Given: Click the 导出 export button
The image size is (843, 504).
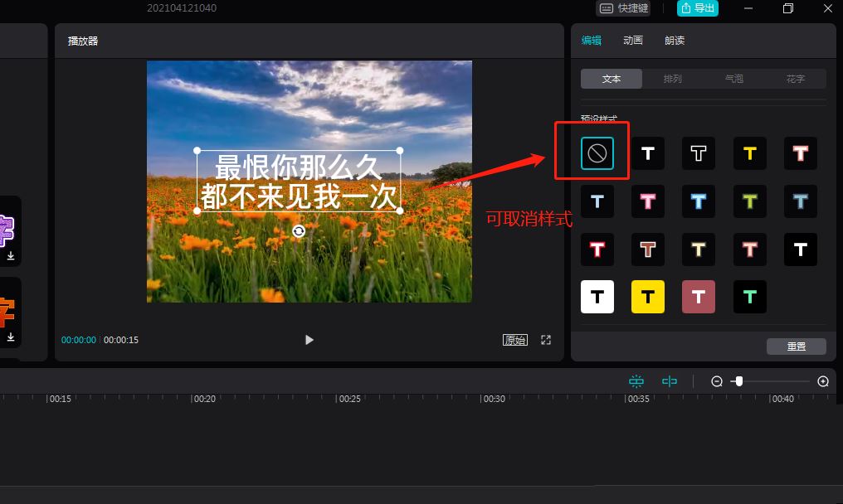Looking at the screenshot, I should pyautogui.click(x=697, y=8).
